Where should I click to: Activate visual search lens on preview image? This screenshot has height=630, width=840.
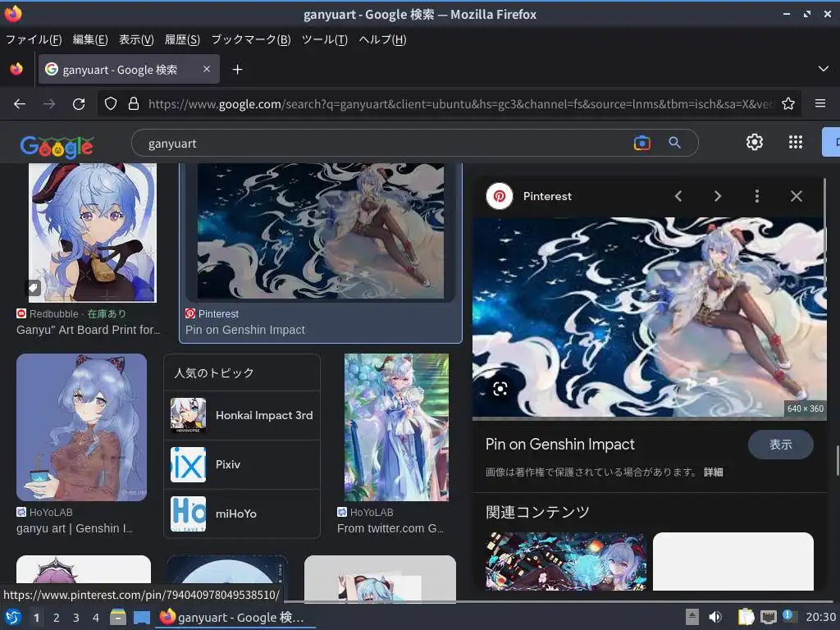click(x=500, y=389)
